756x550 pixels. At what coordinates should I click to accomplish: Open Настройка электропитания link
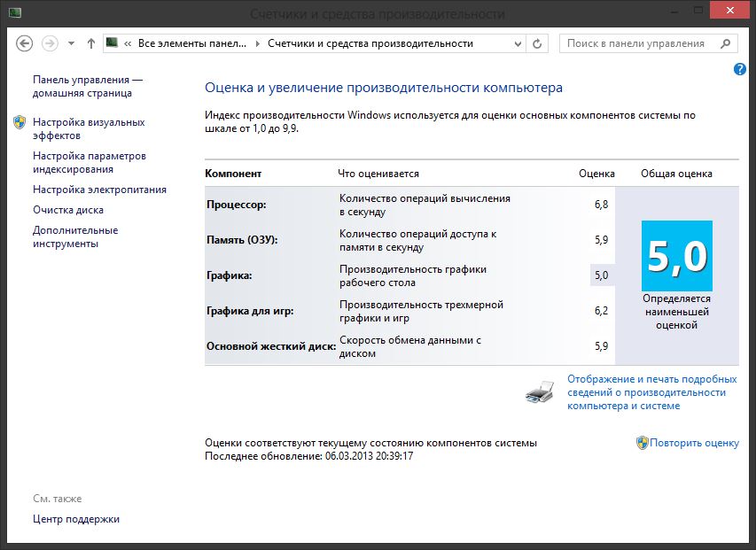(99, 190)
